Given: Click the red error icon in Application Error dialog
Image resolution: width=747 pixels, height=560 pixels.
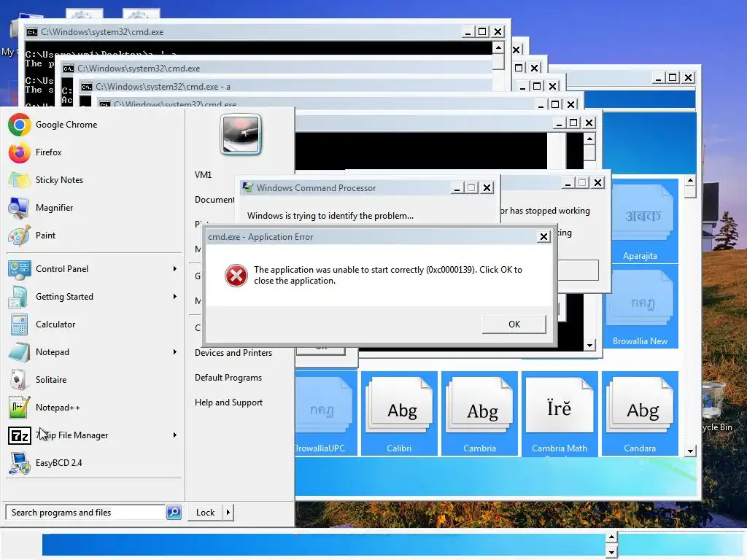Looking at the screenshot, I should point(236,275).
